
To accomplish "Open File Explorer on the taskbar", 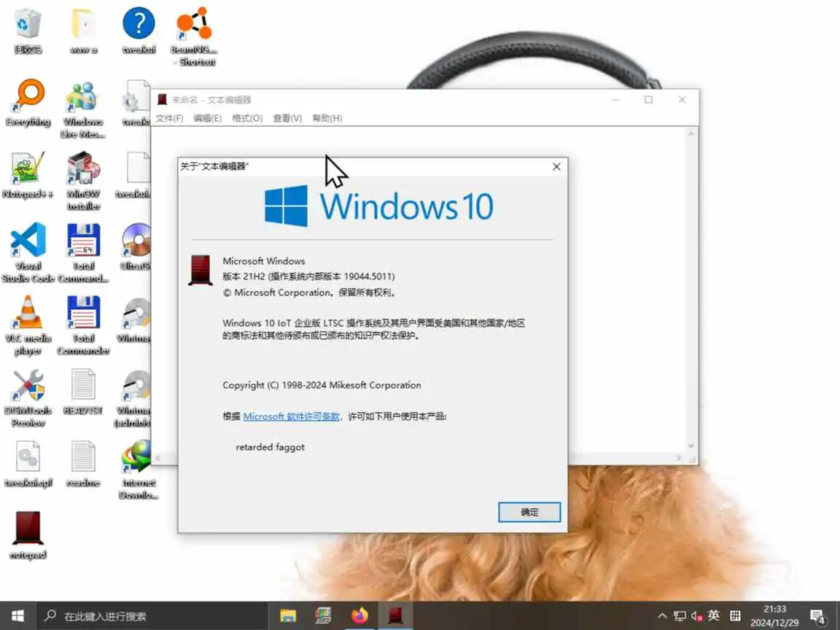I will 288,615.
